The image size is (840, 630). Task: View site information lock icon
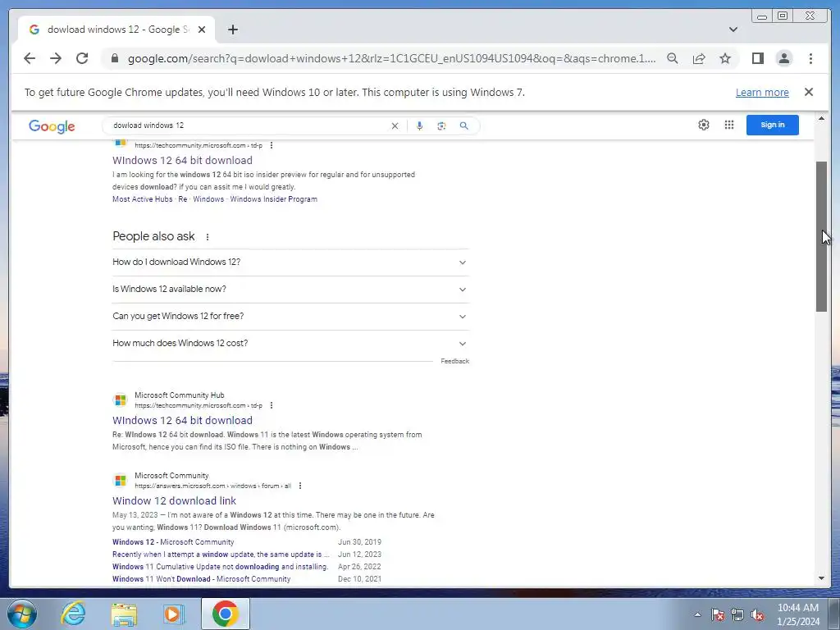(x=115, y=58)
